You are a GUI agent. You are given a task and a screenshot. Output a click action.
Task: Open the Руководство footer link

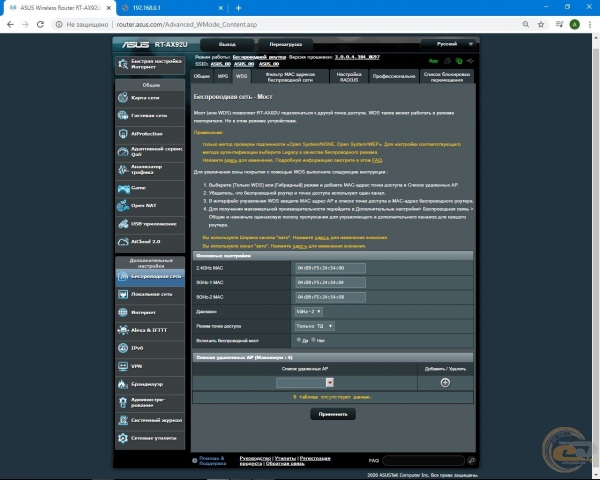pyautogui.click(x=255, y=458)
